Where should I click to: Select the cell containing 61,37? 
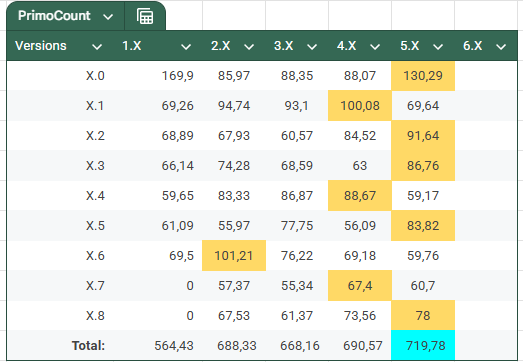[x=297, y=316]
